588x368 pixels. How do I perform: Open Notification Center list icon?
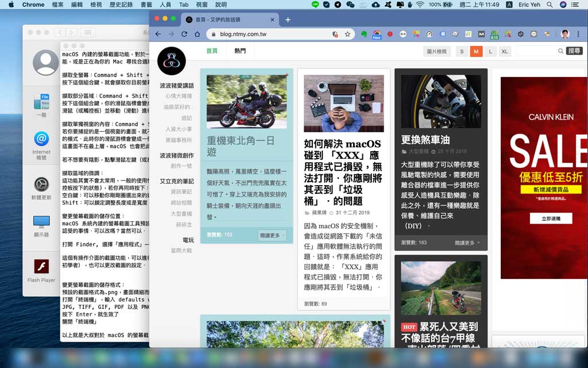click(x=574, y=5)
